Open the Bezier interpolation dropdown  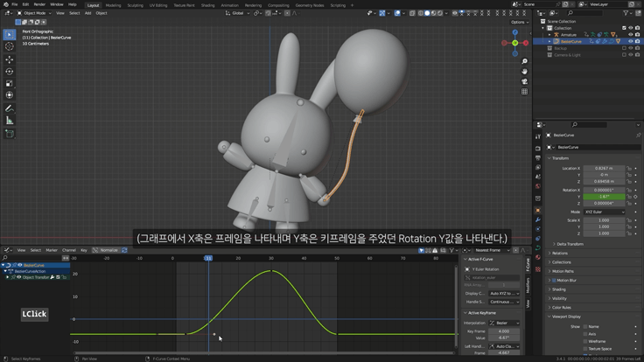tap(504, 323)
